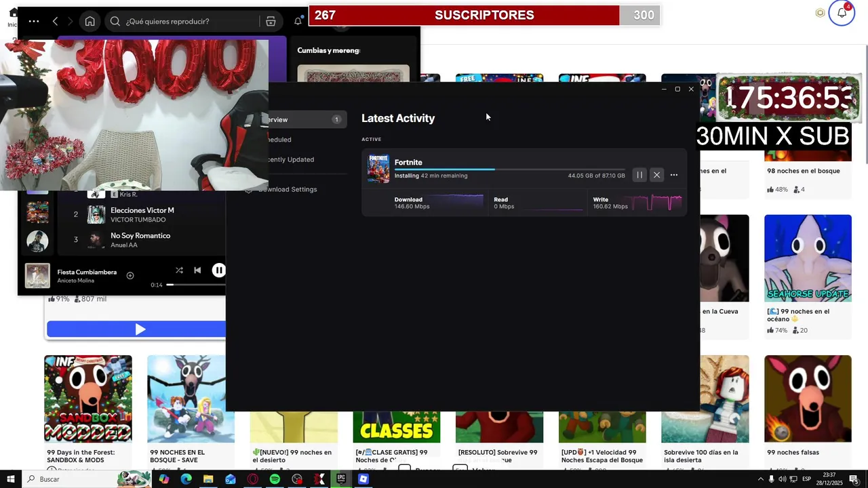This screenshot has width=868, height=488.
Task: Open Fiesta Cumbiambera now-playing album cover
Action: click(37, 275)
